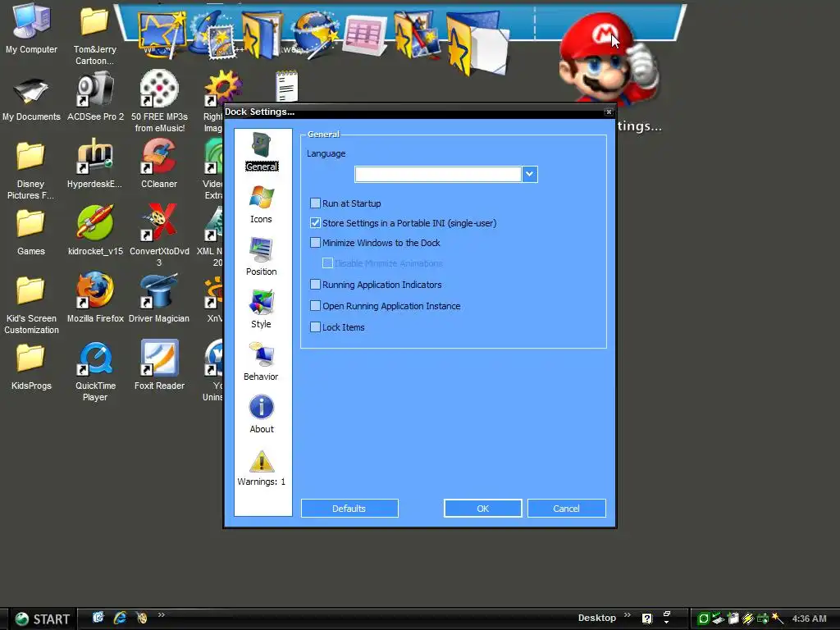The image size is (840, 630).
Task: Open the notepad document icon on desktop
Action: (x=286, y=85)
